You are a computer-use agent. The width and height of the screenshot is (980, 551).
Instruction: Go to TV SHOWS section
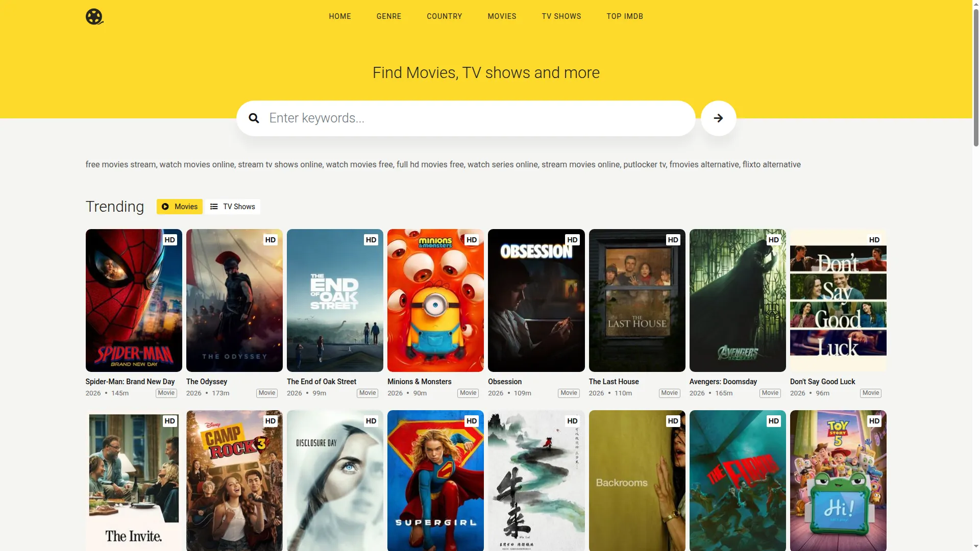click(x=561, y=16)
